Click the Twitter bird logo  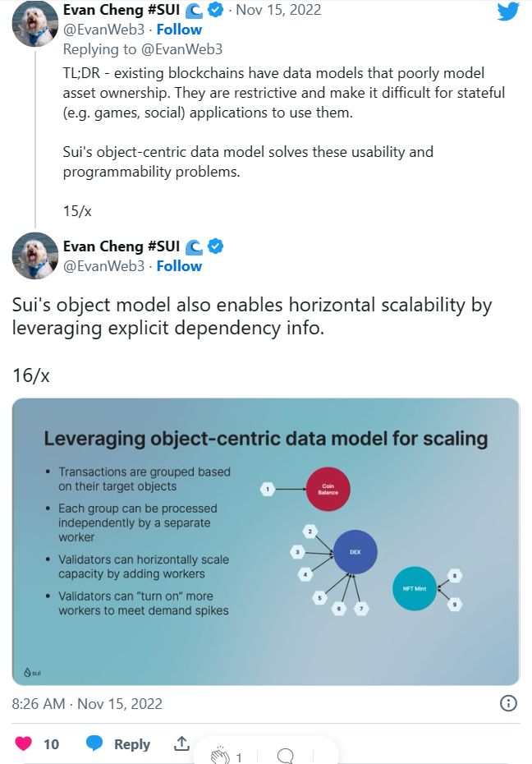click(x=507, y=12)
